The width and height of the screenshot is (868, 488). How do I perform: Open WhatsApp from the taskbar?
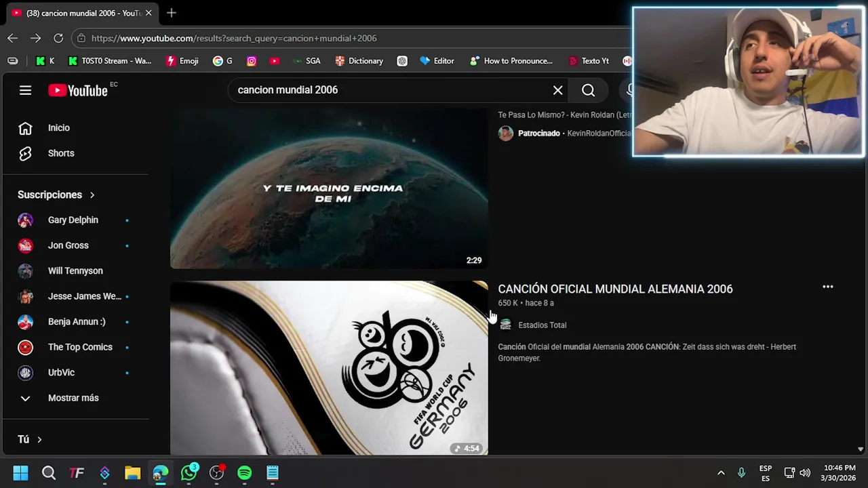coord(189,472)
